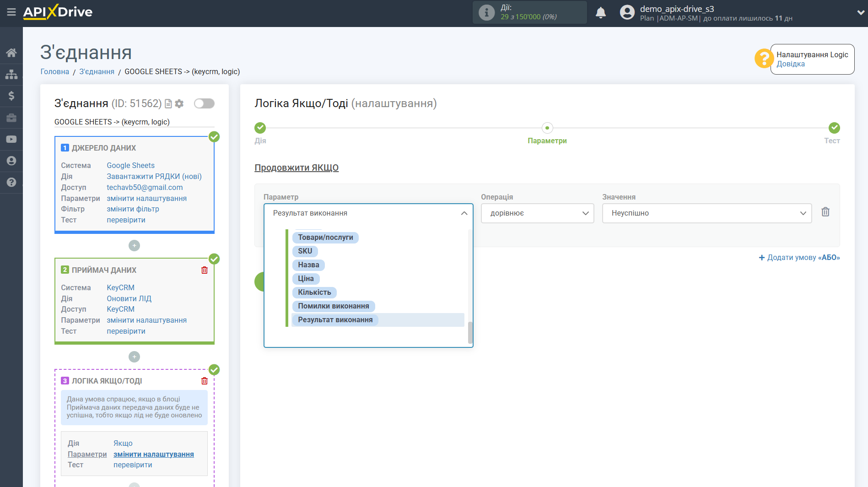Open the connection settings gear icon
This screenshot has width=868, height=487.
[x=179, y=104]
